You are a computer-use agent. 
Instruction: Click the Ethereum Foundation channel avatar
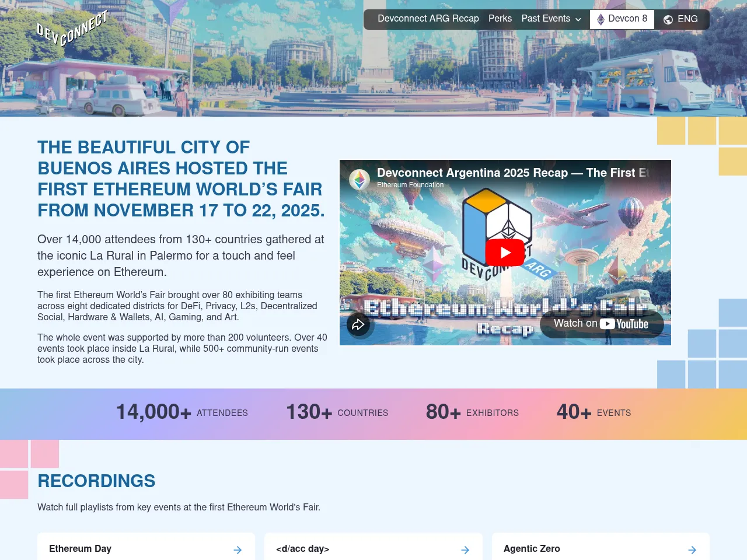[359, 180]
